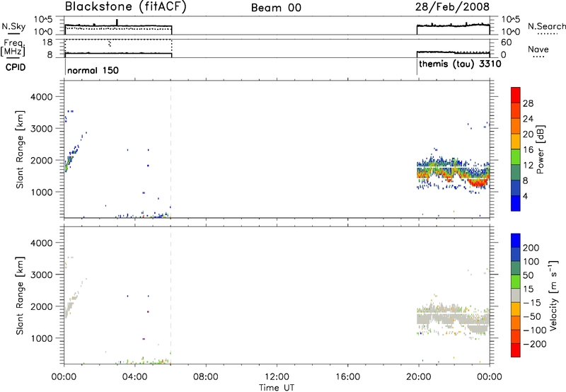The width and height of the screenshot is (566, 392).
Task: Click the gray segment of velocity colorbar
Action: pyautogui.click(x=516, y=295)
